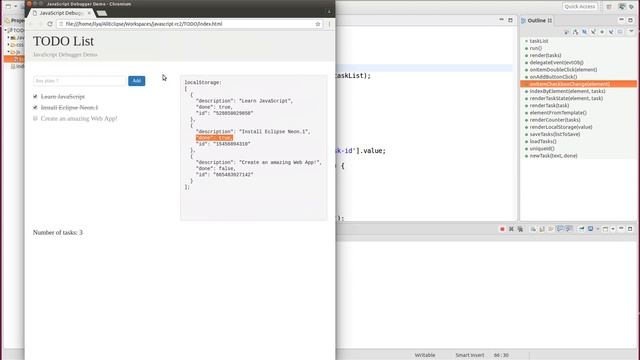Minimize the Outline view panel
Screen dimensions: 640x360
coord(622,20)
